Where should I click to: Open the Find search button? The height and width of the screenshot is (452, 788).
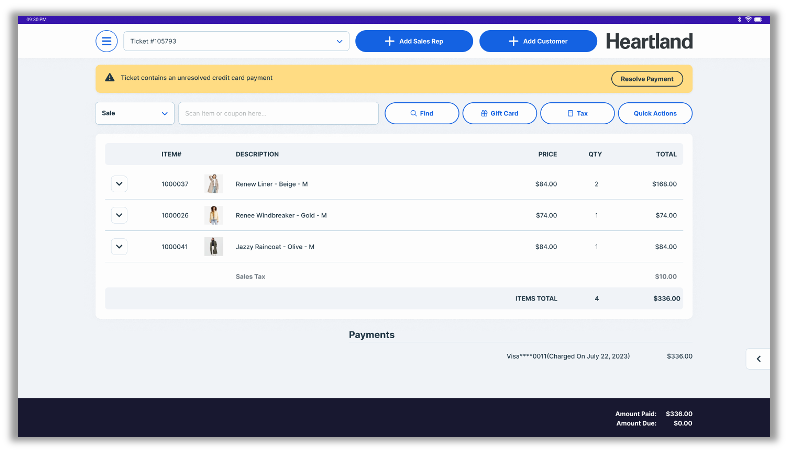click(x=421, y=114)
